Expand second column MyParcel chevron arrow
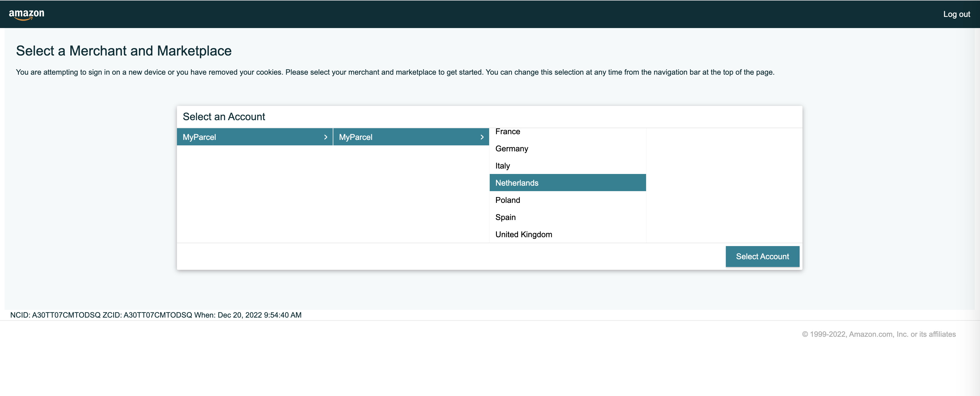Screen dimensions: 980x396 click(482, 137)
